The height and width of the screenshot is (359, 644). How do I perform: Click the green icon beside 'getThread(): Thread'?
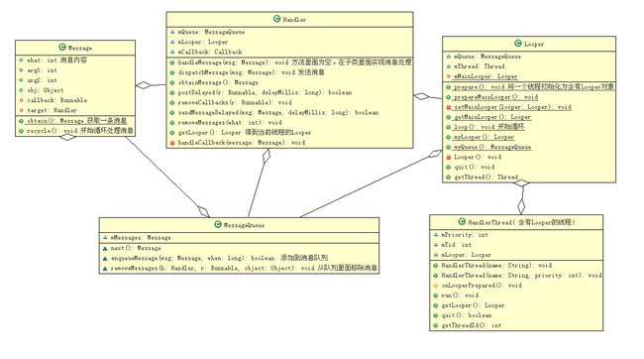(x=449, y=178)
